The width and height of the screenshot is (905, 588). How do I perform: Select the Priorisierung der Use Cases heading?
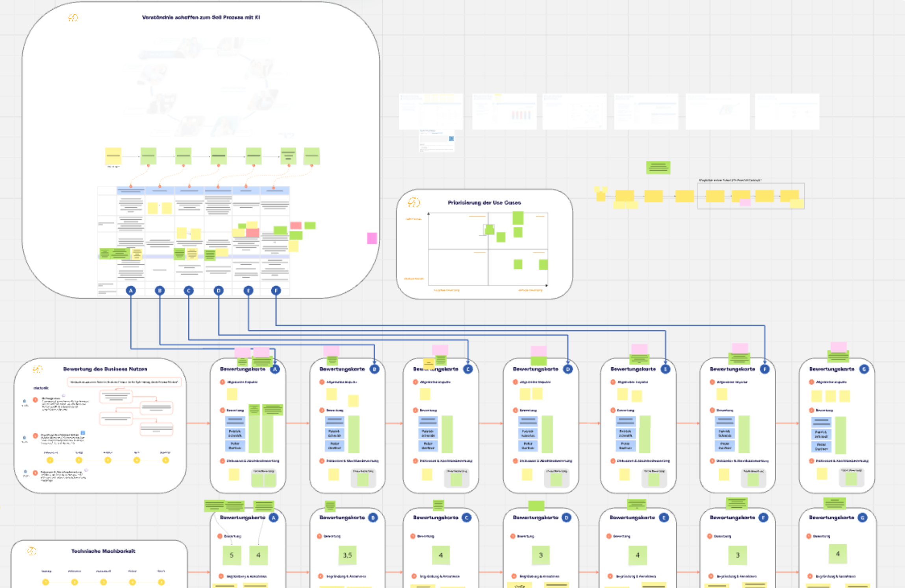point(484,202)
